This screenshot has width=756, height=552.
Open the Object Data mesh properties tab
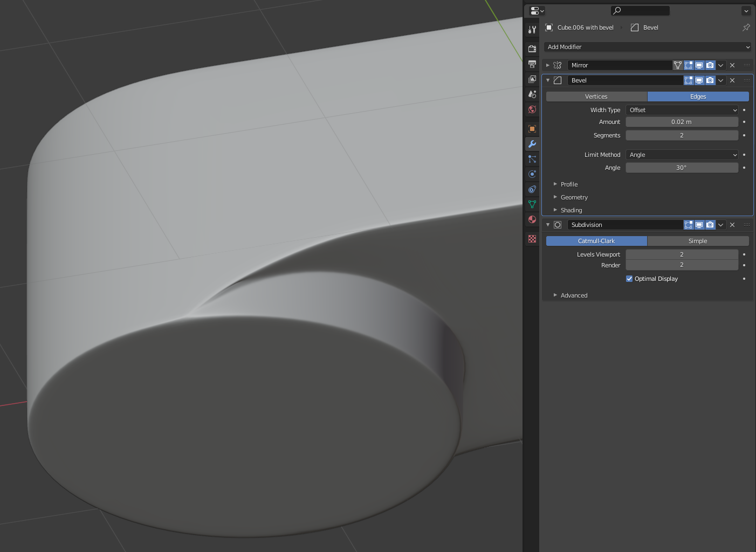(x=532, y=204)
